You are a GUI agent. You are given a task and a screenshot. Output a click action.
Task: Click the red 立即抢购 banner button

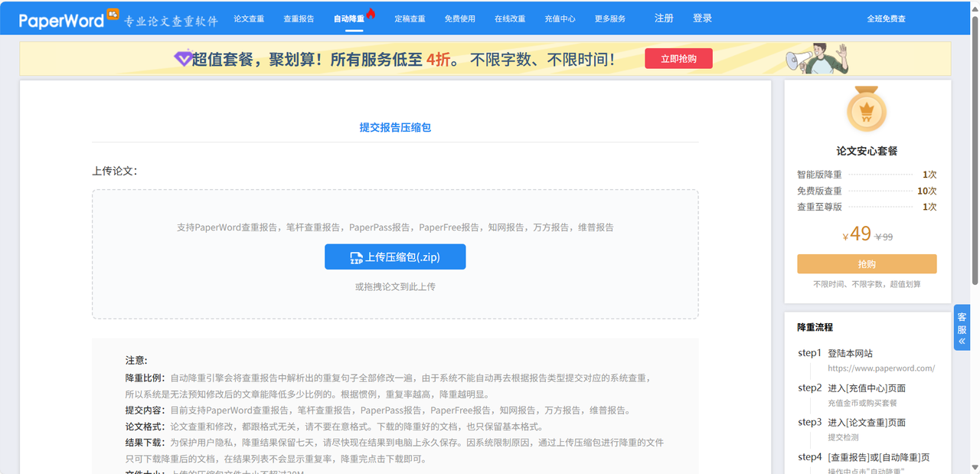[678, 58]
